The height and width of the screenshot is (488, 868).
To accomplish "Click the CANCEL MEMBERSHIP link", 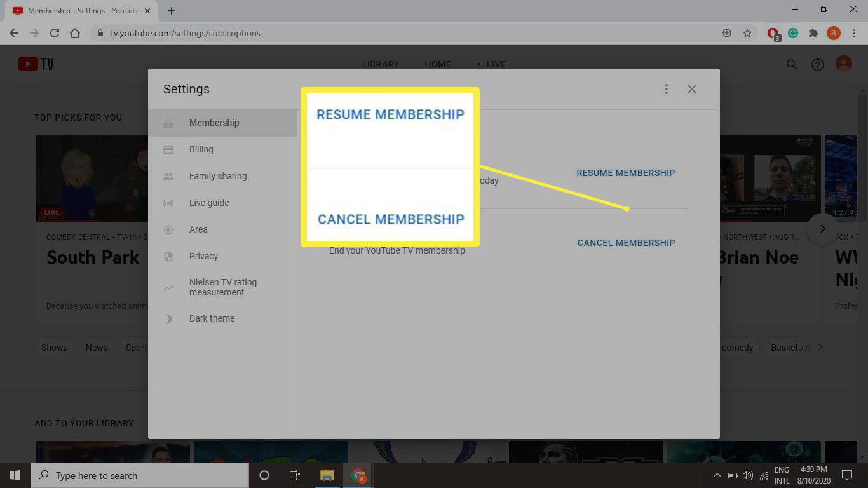I will (x=626, y=243).
